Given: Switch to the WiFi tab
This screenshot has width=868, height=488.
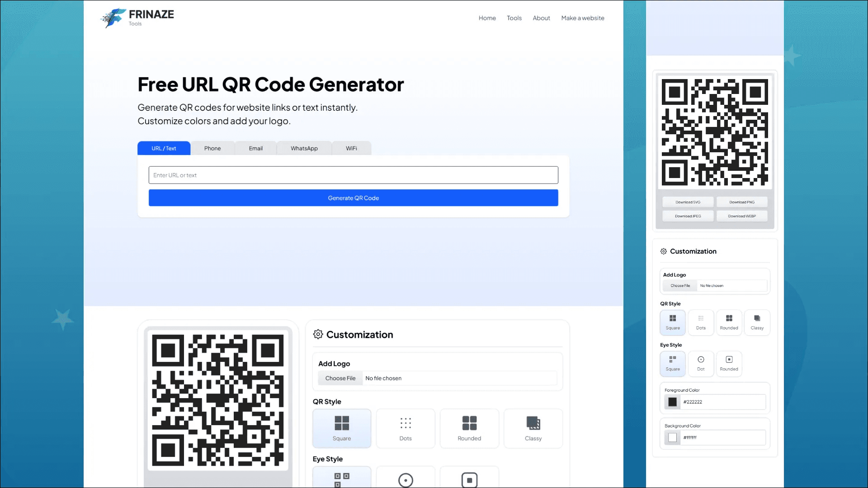Looking at the screenshot, I should tap(351, 148).
